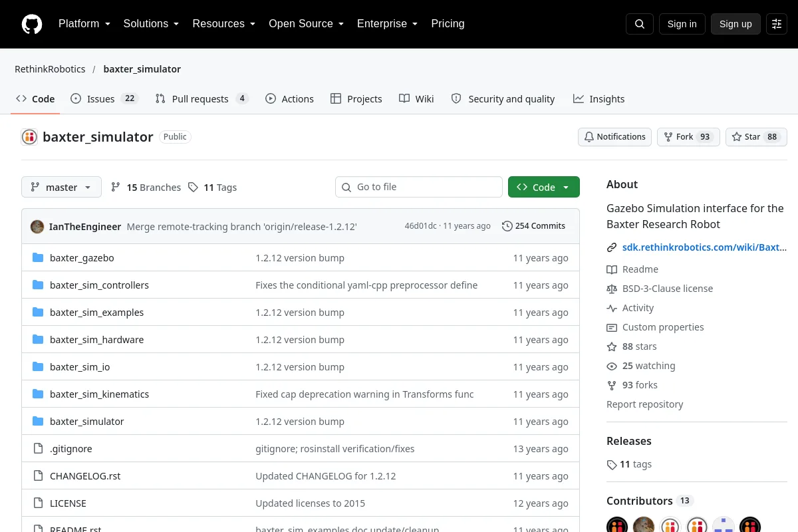Screen dimensions: 798x532
Task: Click the Sign in button
Action: click(682, 24)
